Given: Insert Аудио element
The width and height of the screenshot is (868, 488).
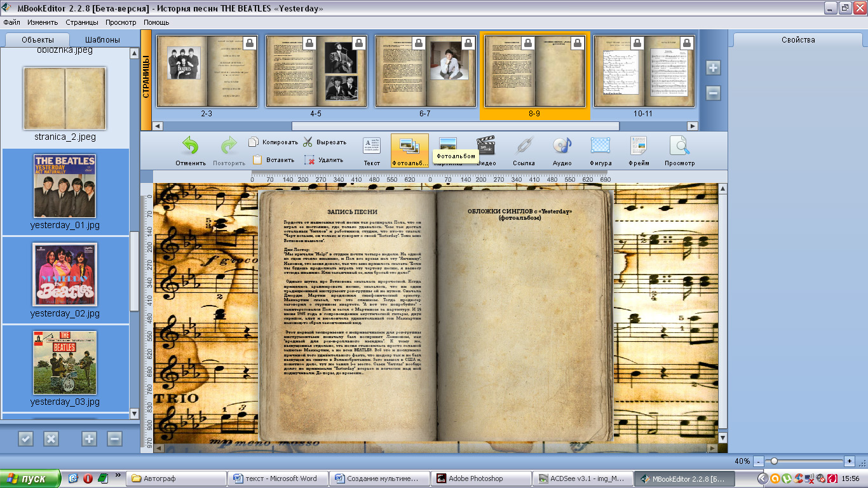Looking at the screenshot, I should (562, 151).
